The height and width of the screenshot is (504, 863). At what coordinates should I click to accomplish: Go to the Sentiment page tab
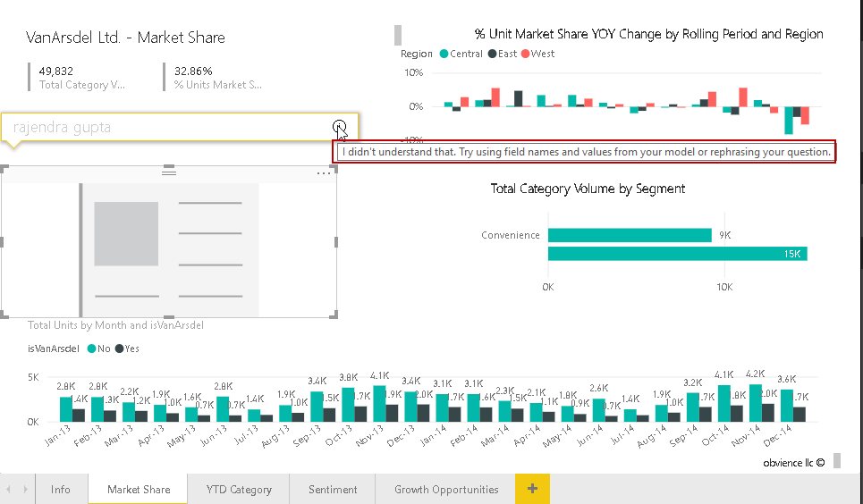coord(333,490)
